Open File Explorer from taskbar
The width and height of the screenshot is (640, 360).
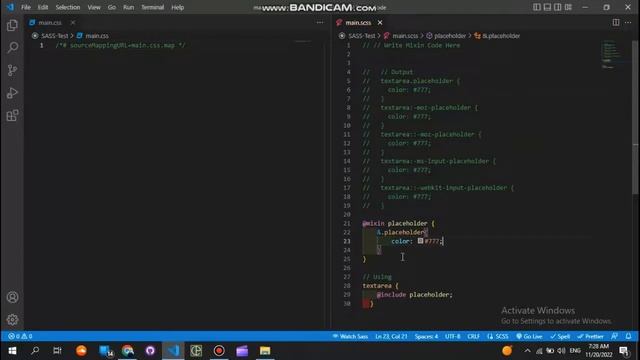pyautogui.click(x=265, y=351)
